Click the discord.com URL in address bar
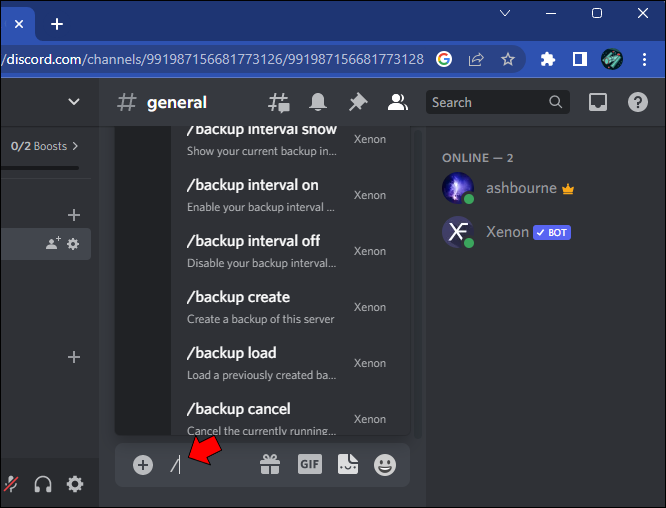The image size is (666, 508). [x=212, y=59]
